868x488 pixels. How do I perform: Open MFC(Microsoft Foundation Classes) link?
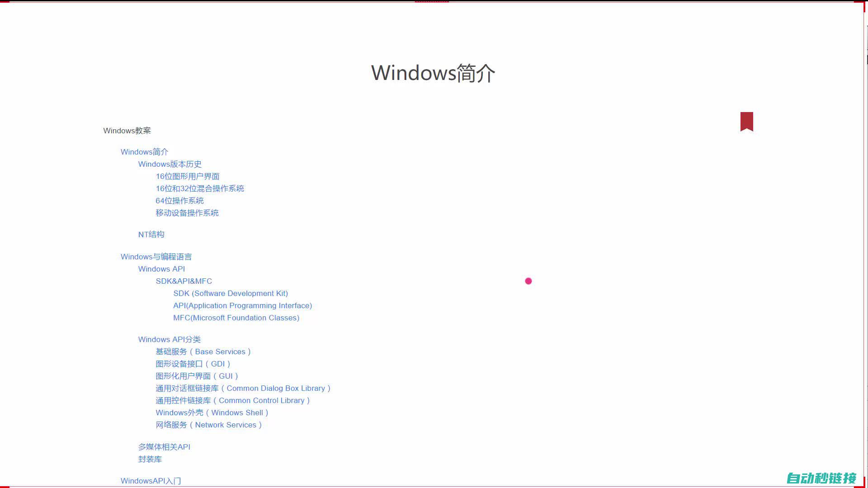click(x=236, y=318)
